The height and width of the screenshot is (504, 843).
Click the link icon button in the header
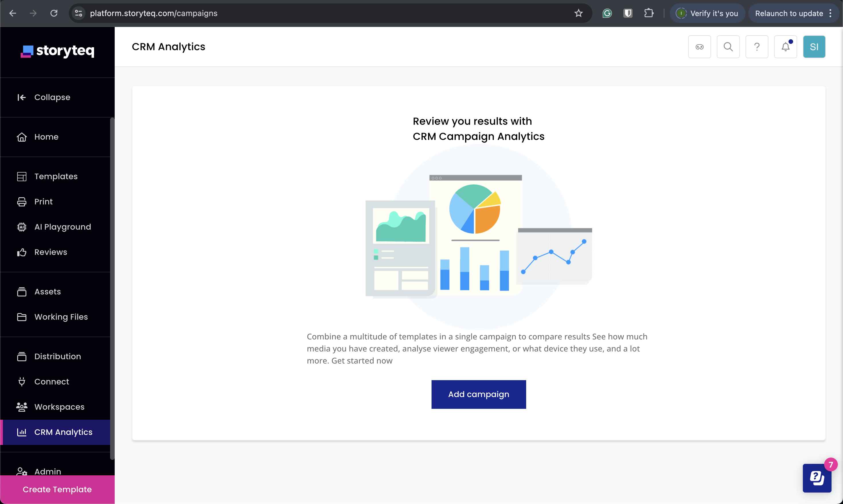(x=699, y=47)
